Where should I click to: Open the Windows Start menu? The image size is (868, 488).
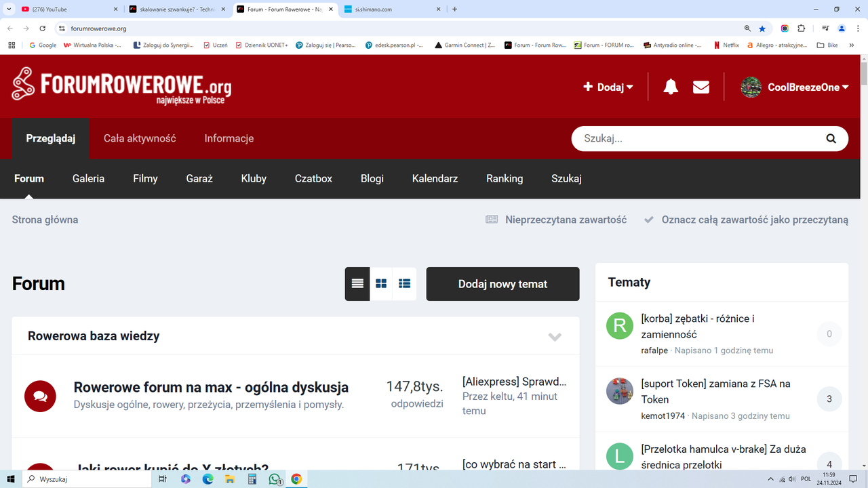(11, 479)
